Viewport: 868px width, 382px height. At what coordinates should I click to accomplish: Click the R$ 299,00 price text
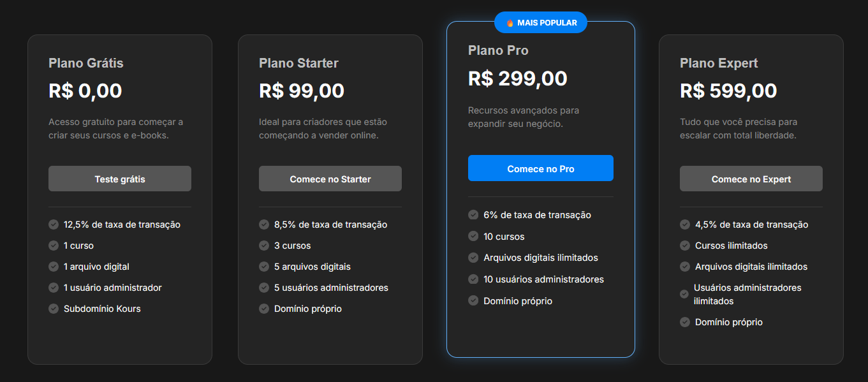518,78
